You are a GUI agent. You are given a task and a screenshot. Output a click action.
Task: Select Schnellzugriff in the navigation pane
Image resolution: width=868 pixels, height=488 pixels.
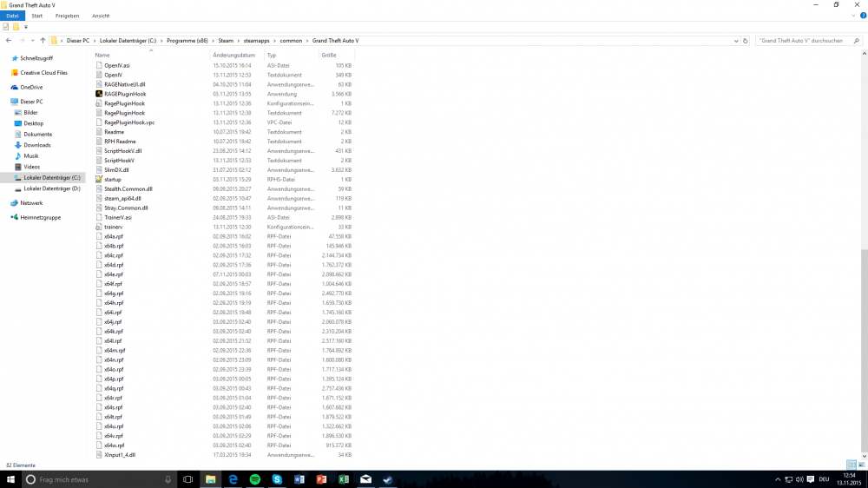click(x=36, y=58)
